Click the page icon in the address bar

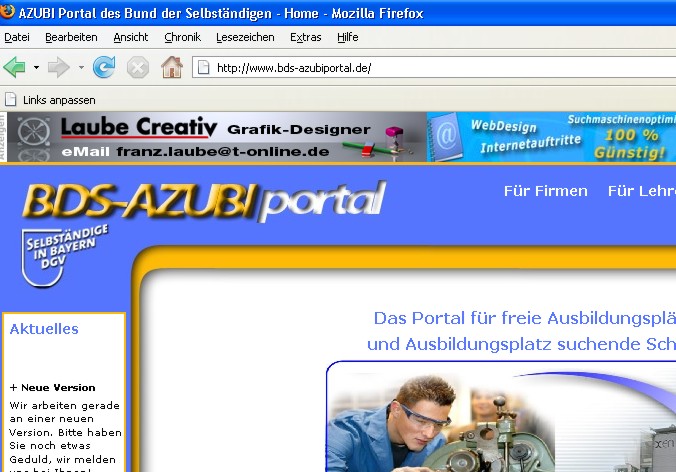[203, 68]
